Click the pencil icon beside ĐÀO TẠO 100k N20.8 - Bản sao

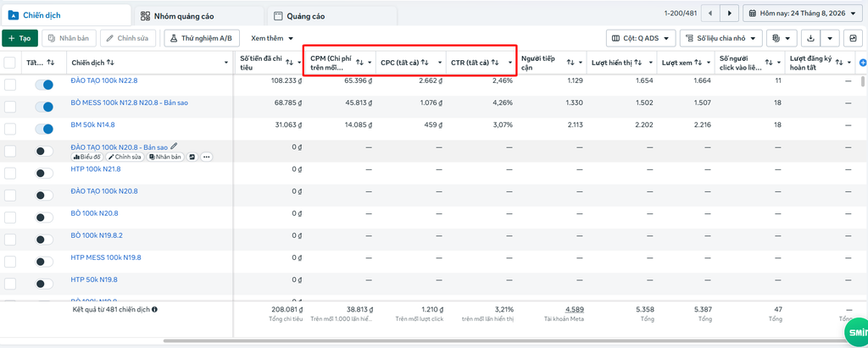(175, 146)
